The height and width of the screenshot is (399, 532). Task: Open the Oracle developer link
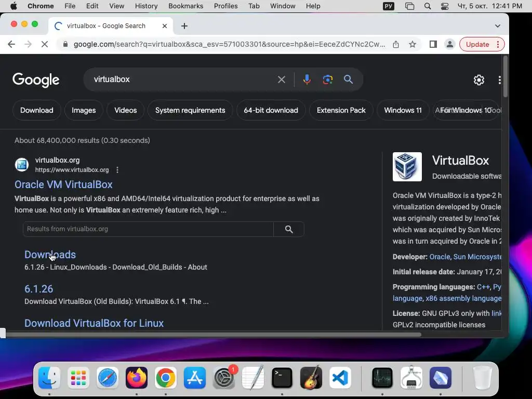pos(440,257)
